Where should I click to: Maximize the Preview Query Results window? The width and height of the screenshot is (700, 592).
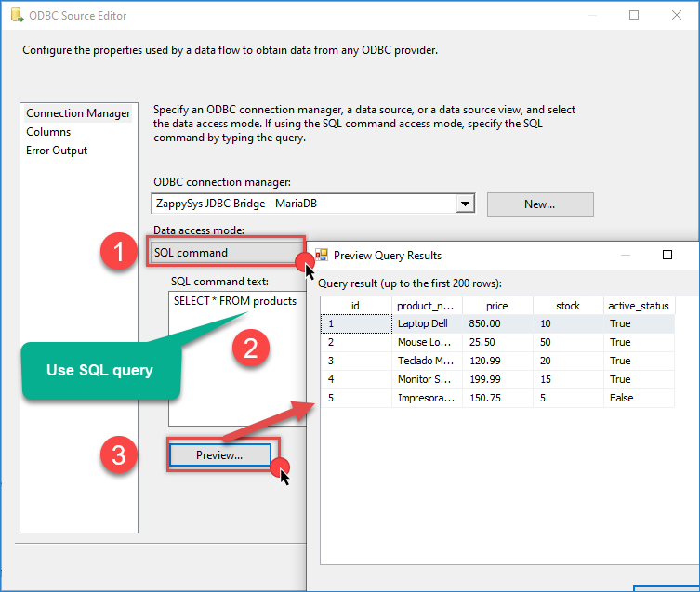click(667, 255)
